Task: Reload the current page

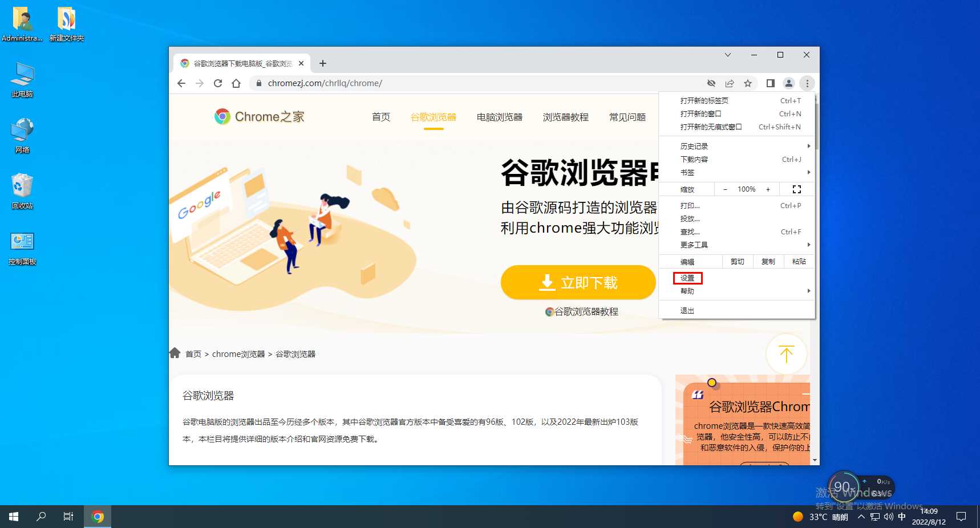Action: pyautogui.click(x=218, y=83)
